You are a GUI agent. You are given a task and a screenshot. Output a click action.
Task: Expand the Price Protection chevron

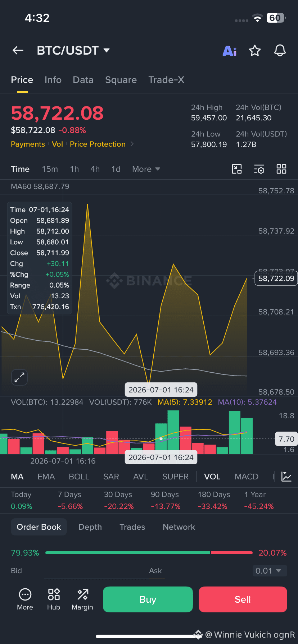pos(132,144)
